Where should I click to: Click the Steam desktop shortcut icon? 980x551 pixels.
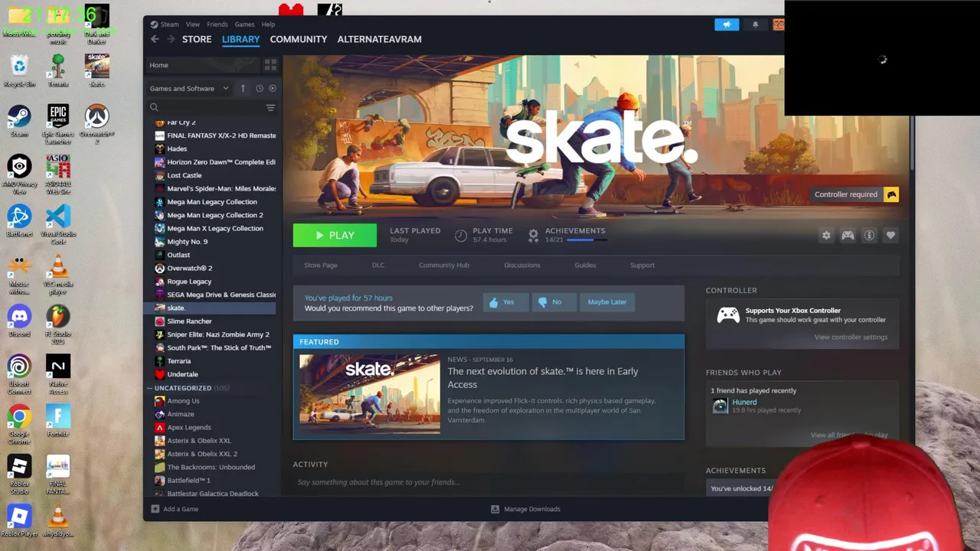(19, 121)
